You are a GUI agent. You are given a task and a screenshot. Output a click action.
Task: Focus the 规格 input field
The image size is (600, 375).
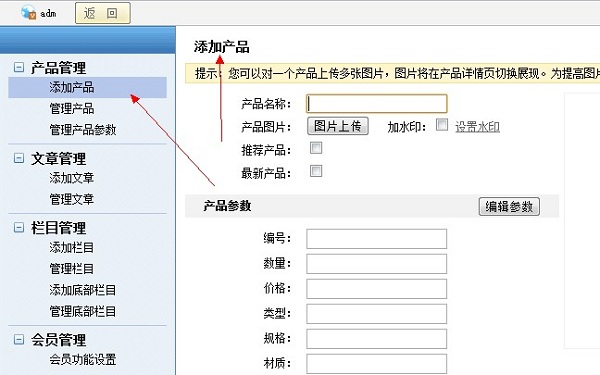377,339
